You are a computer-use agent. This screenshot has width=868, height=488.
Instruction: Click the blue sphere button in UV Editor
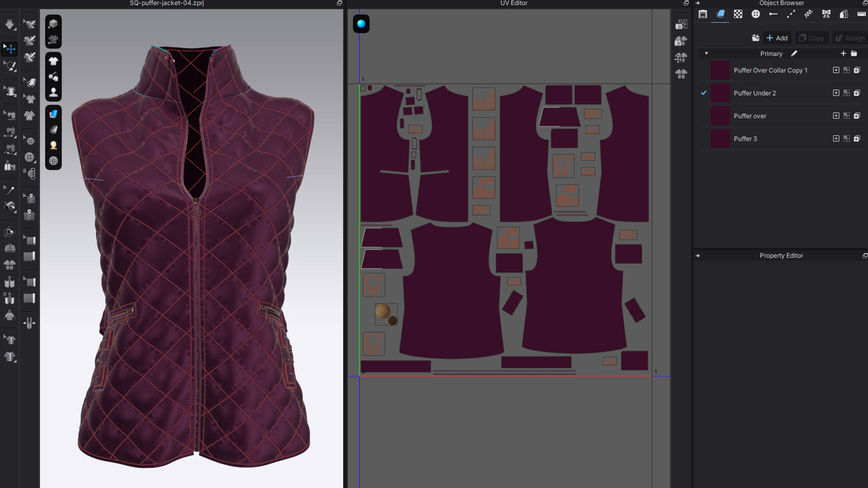(361, 23)
